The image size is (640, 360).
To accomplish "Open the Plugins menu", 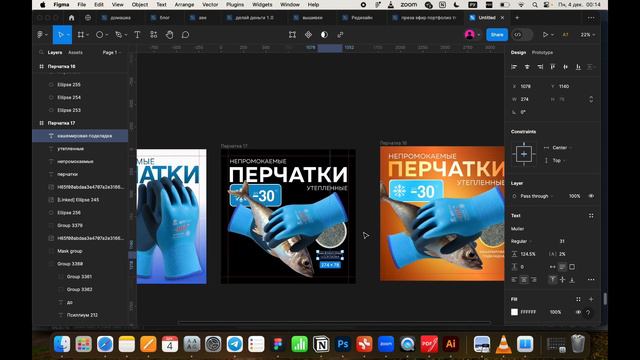I will pos(235,4).
